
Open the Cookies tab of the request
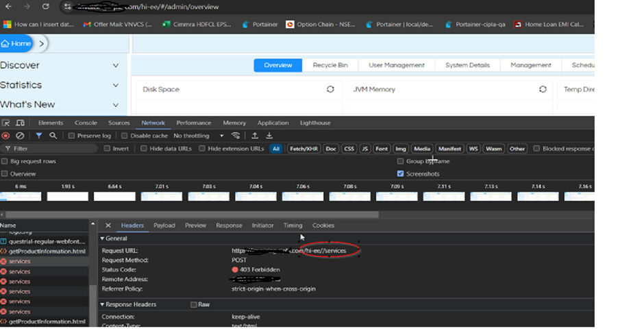click(323, 225)
